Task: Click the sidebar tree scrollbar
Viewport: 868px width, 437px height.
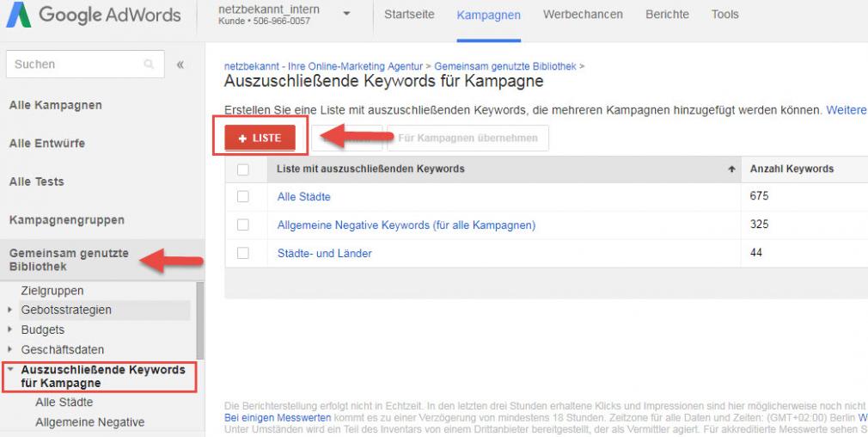Action: 200,320
